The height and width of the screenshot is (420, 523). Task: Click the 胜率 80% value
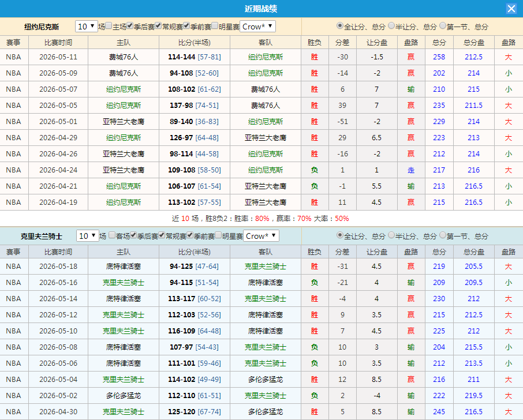pyautogui.click(x=262, y=219)
